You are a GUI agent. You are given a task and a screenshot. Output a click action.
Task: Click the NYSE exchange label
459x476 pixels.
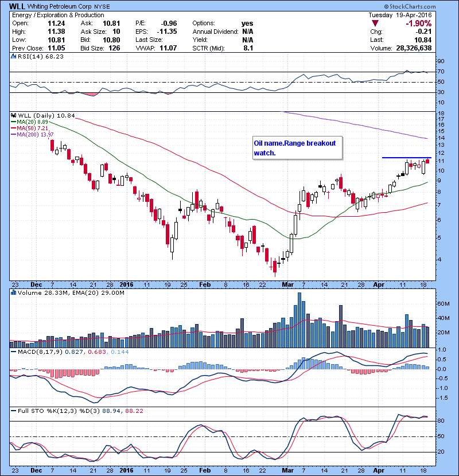pos(102,6)
